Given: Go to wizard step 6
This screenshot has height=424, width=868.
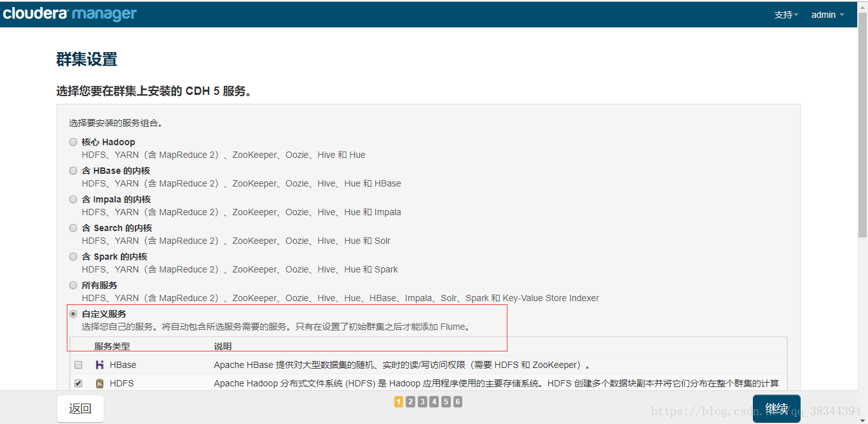Looking at the screenshot, I should pos(458,402).
